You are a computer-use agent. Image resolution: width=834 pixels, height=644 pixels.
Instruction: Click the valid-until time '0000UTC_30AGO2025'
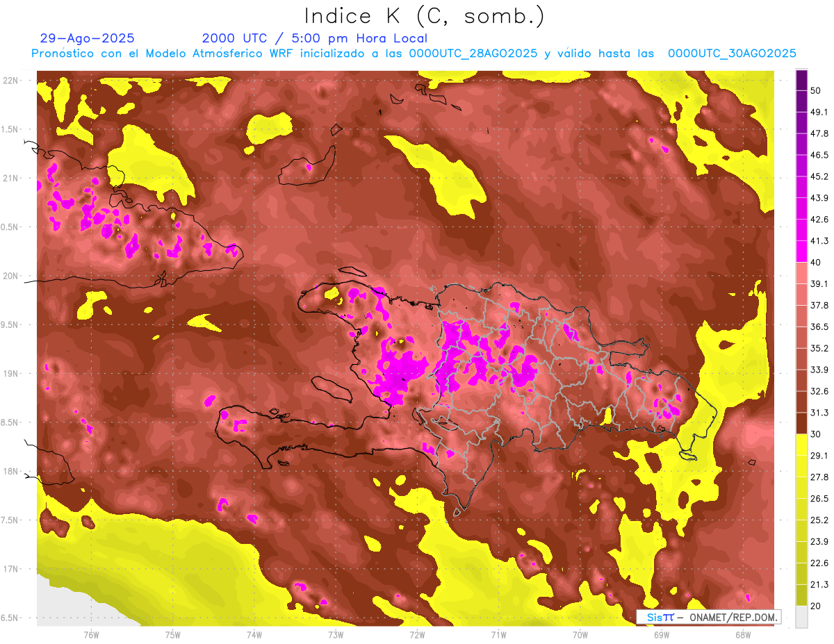point(732,53)
